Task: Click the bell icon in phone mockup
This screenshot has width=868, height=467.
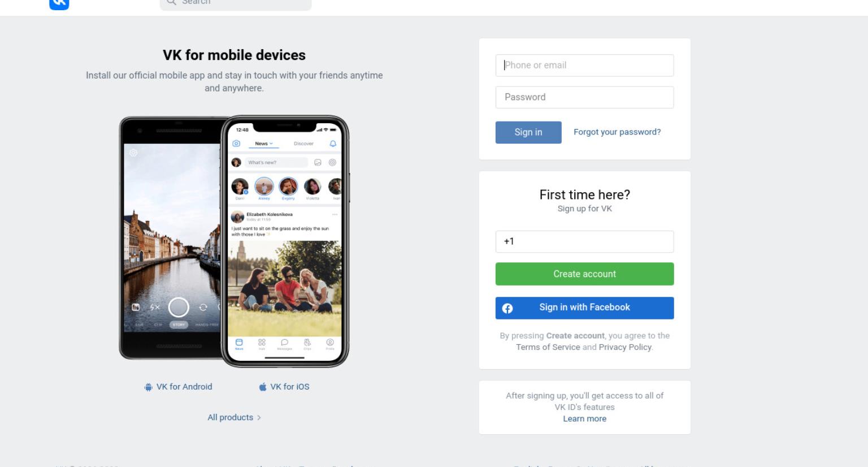Action: pos(333,144)
